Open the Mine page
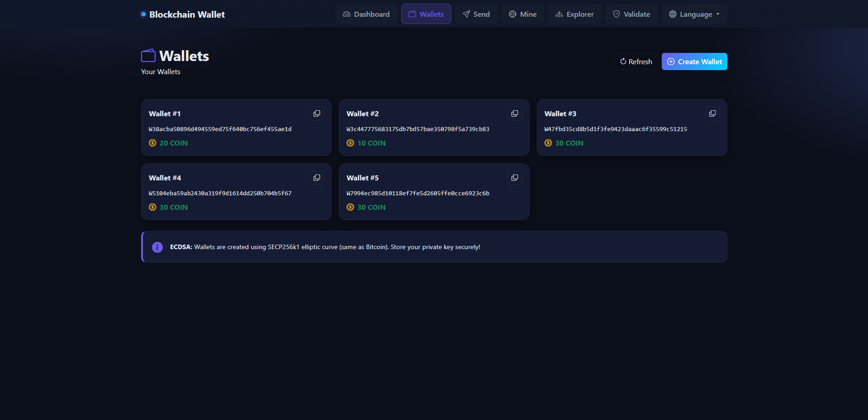The height and width of the screenshot is (420, 868). click(x=522, y=14)
